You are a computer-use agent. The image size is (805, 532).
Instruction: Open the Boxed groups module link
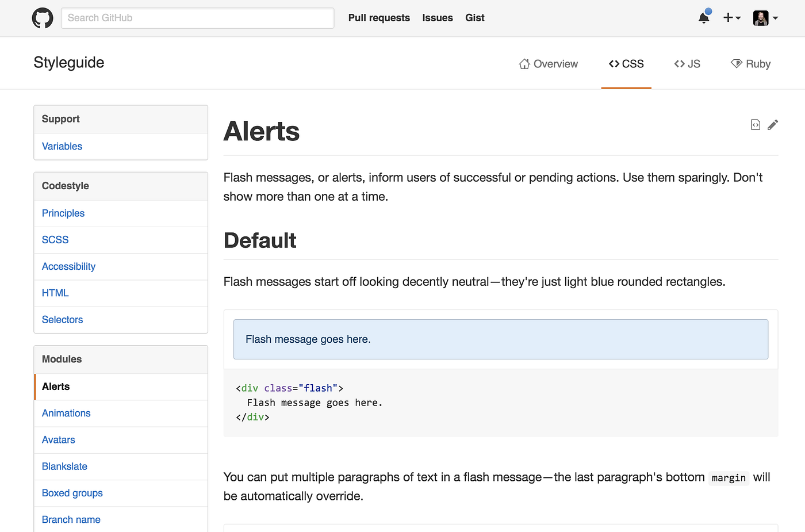72,493
